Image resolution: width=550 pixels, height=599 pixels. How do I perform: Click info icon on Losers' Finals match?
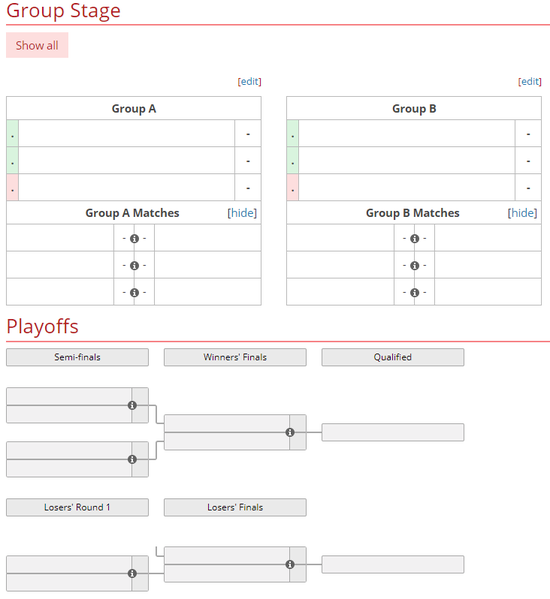click(290, 564)
